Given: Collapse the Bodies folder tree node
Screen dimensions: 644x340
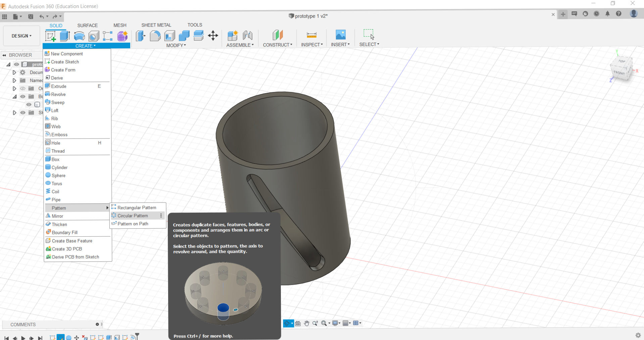Looking at the screenshot, I should click(14, 97).
